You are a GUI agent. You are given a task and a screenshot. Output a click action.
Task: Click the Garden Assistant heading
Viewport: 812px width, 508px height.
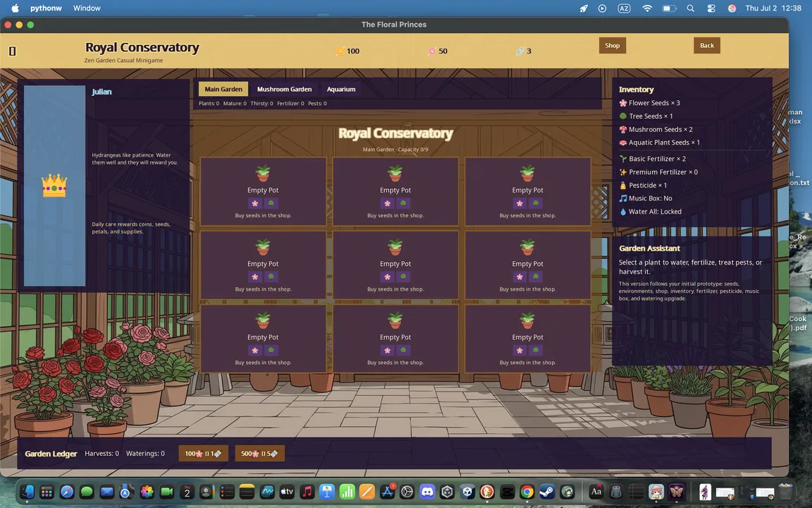tap(649, 248)
